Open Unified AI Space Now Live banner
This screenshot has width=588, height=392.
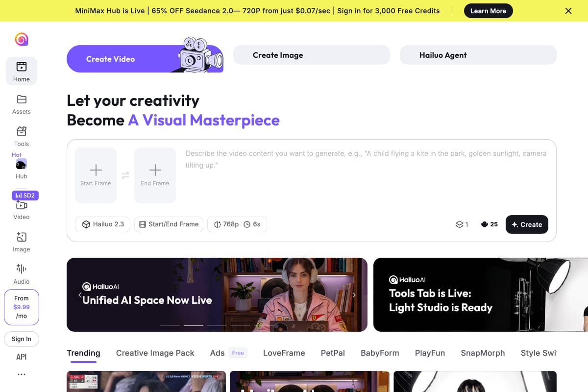coord(217,295)
